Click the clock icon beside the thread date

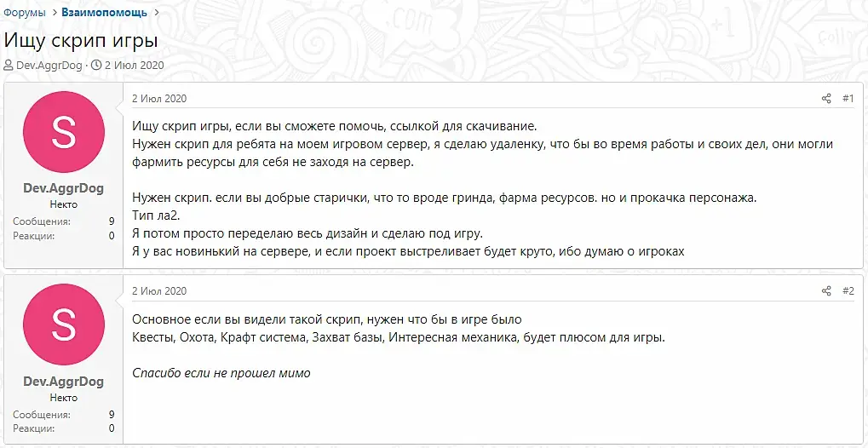96,66
